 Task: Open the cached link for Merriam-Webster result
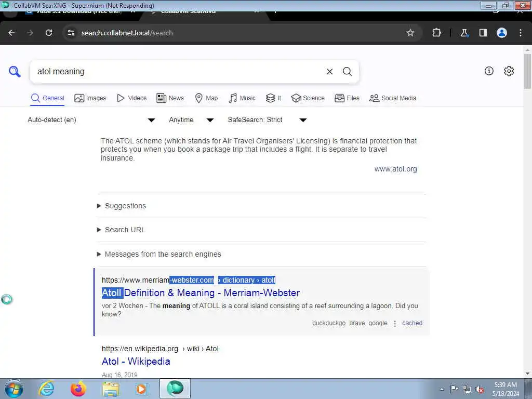(x=412, y=323)
